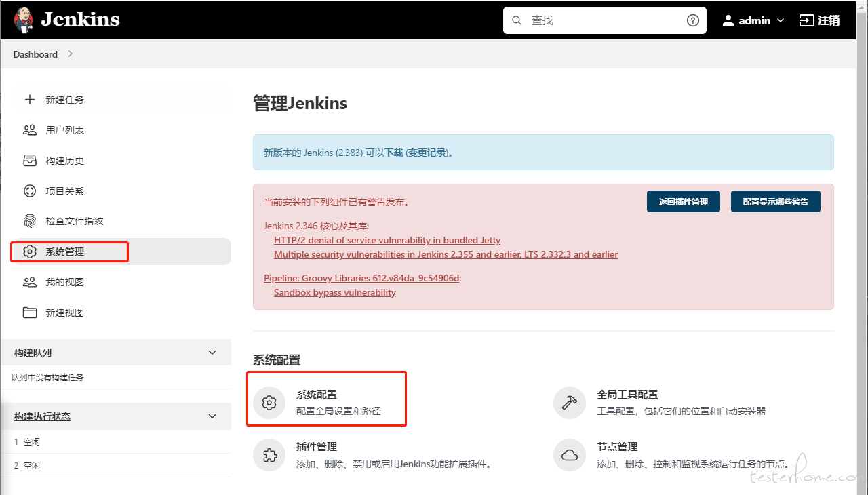
Task: Click the circular icon beside 项目关系
Action: click(30, 191)
